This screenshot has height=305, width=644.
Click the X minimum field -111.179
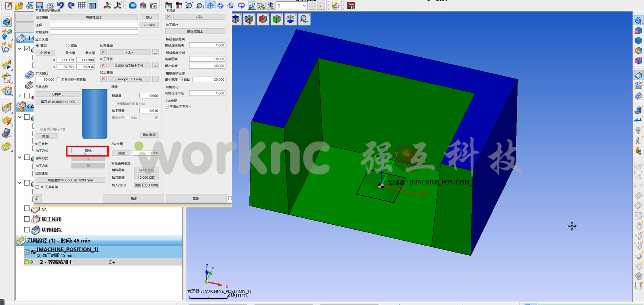[x=66, y=60]
